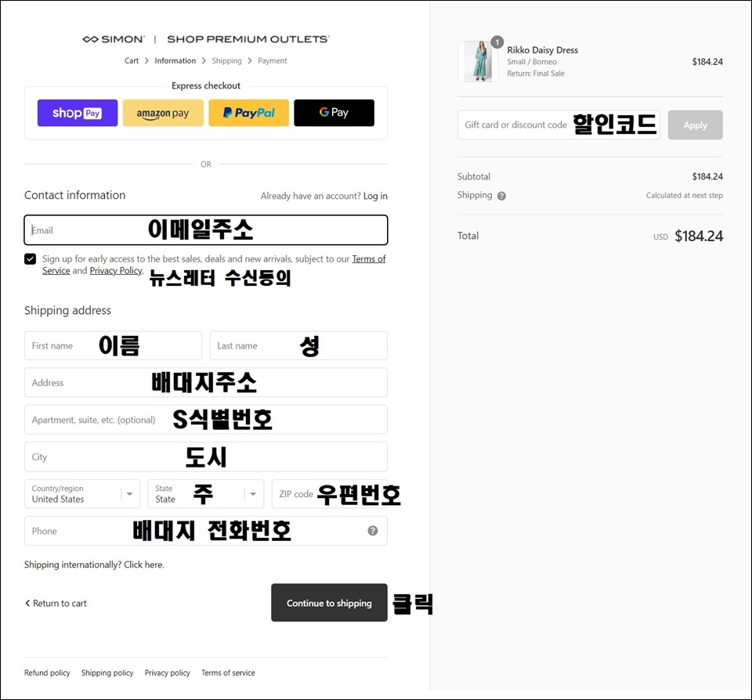Open Refund policy footer link

point(47,673)
